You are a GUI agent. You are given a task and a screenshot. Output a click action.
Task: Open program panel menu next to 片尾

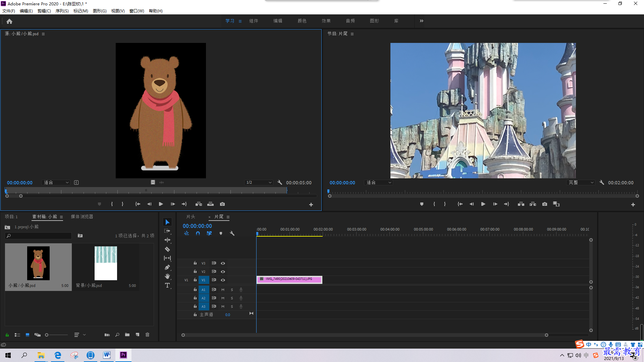[x=352, y=34]
